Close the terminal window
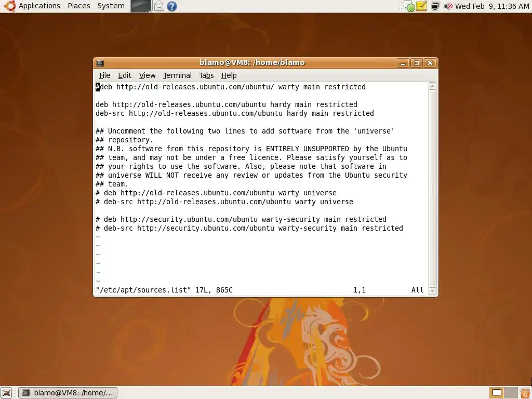532x399 pixels. pyautogui.click(x=430, y=63)
